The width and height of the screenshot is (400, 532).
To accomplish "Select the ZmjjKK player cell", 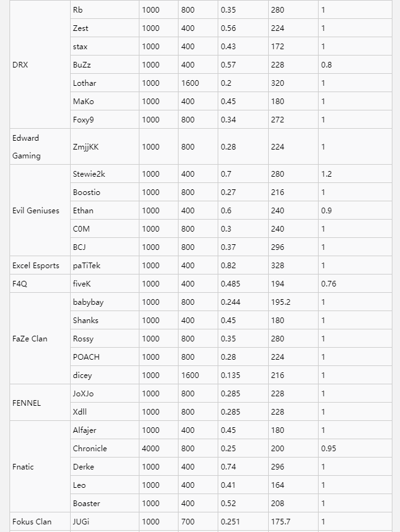I will 86,146.
